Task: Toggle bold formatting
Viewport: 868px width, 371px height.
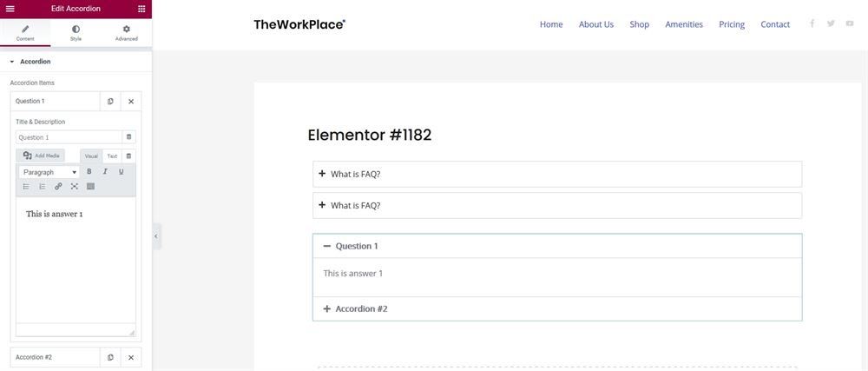Action: coord(89,172)
